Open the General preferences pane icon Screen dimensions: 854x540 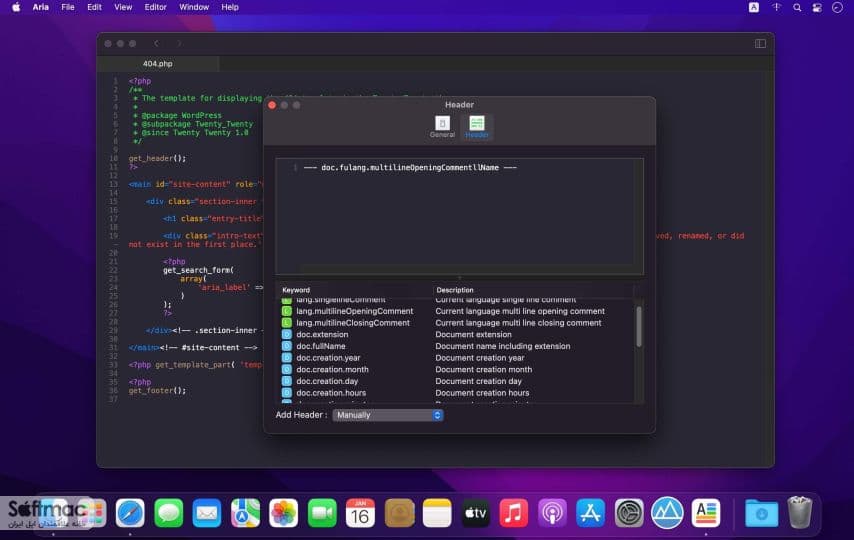click(x=442, y=124)
